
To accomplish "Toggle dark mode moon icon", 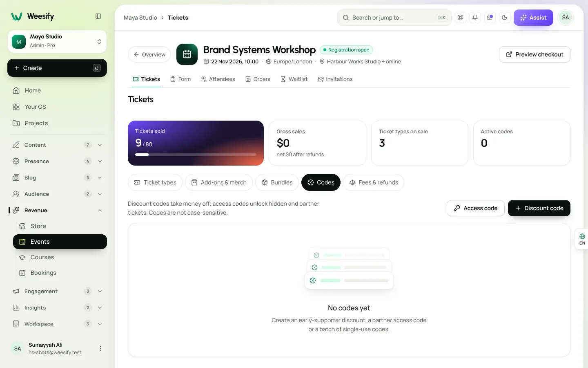I will point(505,18).
